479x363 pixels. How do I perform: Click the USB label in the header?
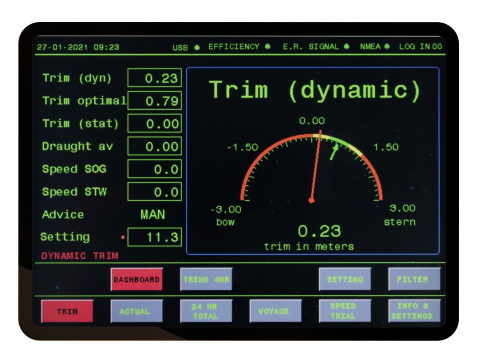pos(180,48)
